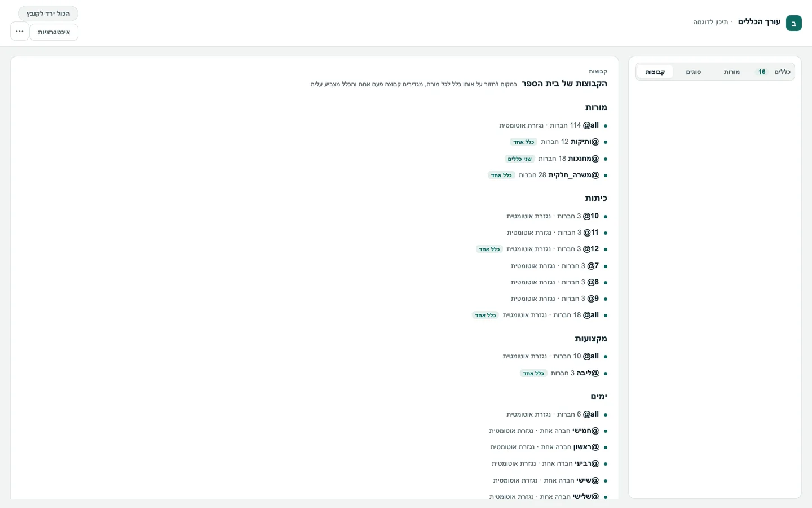Select the "@ליבה" subject group
812x508 pixels.
563,373
